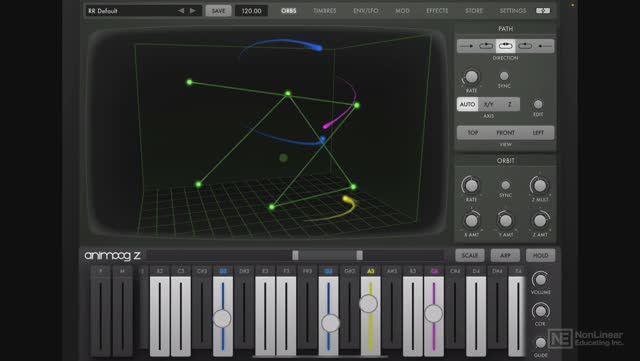
Task: Open the SETTINGS tab
Action: pyautogui.click(x=513, y=11)
